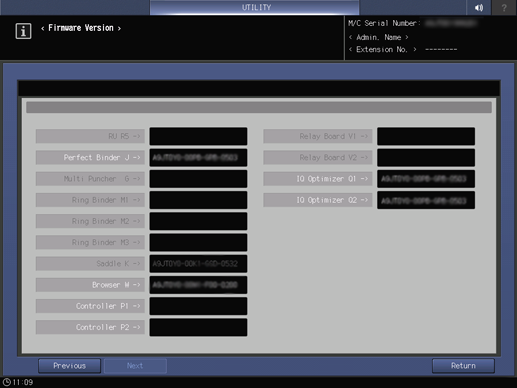Click the Saddle K firmware version field
Image resolution: width=517 pixels, height=388 pixels.
pyautogui.click(x=198, y=264)
